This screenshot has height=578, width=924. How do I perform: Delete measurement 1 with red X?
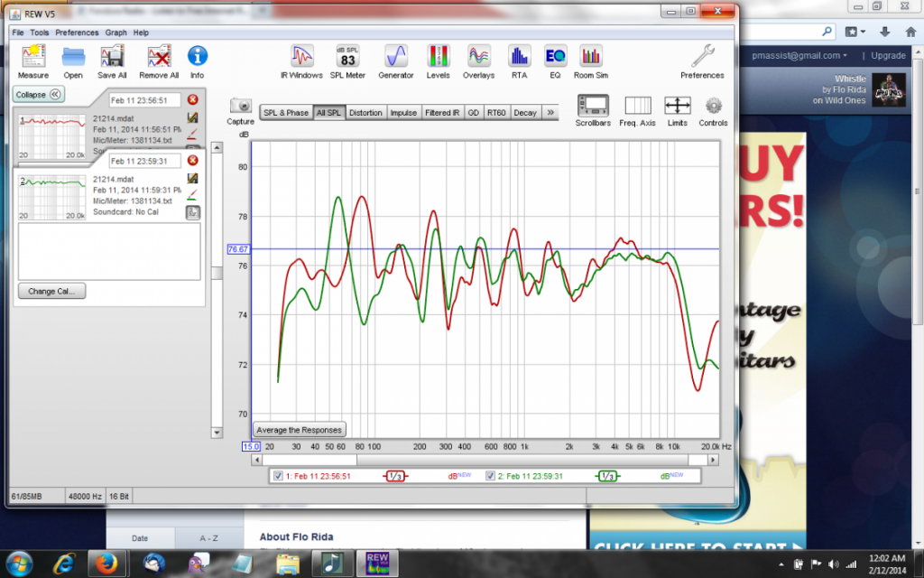click(193, 99)
